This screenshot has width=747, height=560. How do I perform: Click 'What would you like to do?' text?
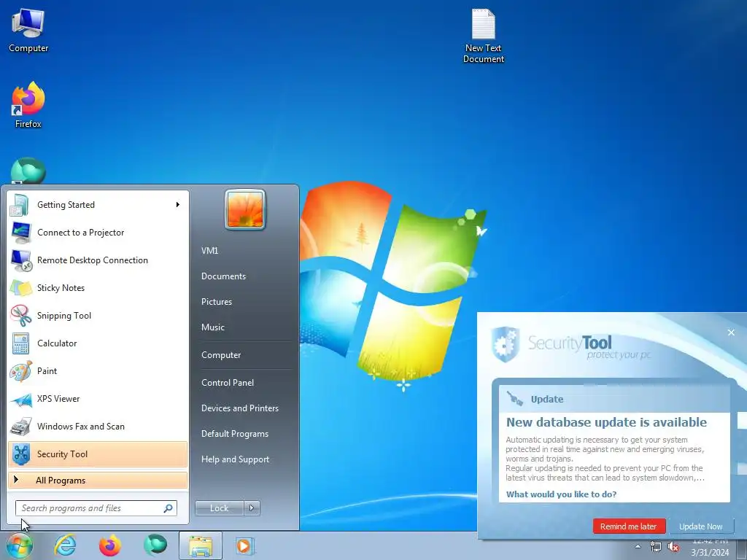click(x=561, y=494)
